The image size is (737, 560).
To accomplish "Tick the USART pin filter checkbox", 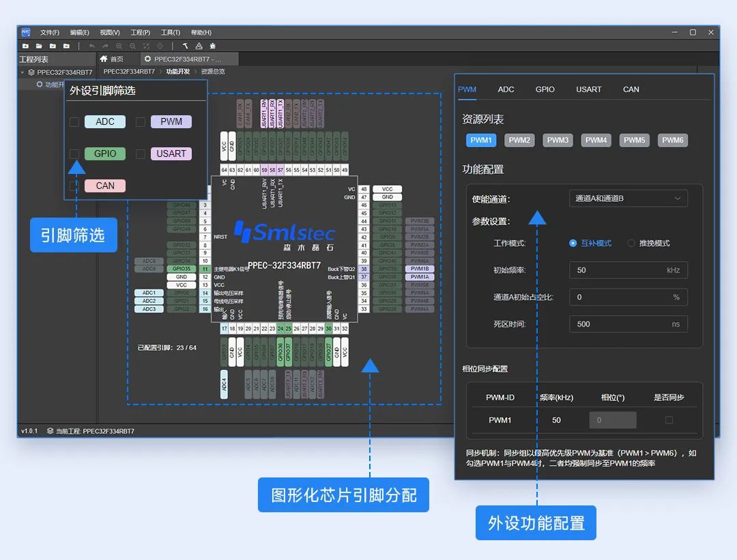I will (141, 154).
